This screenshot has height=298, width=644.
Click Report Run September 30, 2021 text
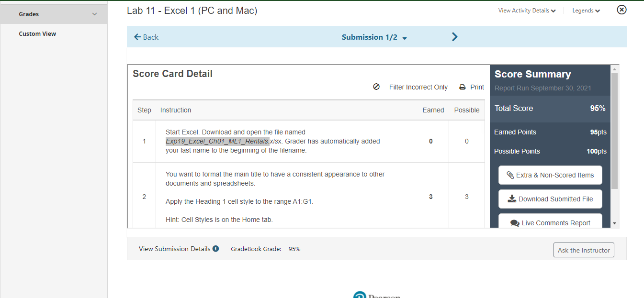click(543, 88)
